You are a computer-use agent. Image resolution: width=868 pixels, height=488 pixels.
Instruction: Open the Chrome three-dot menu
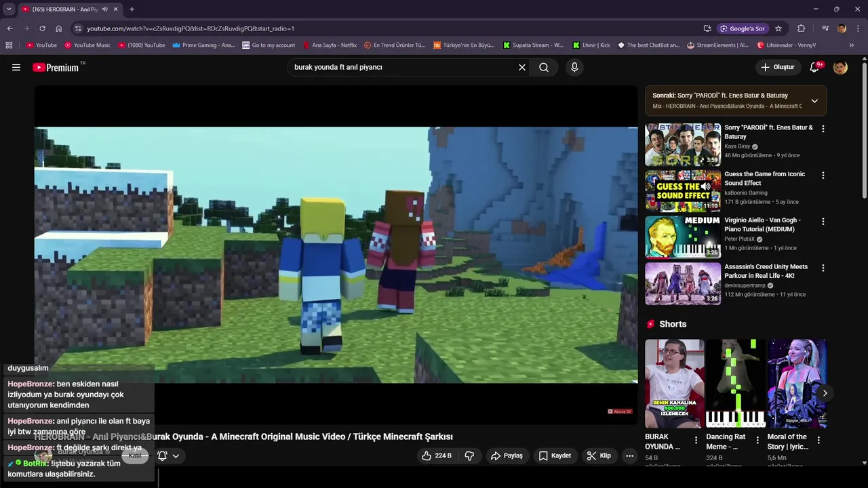point(858,28)
